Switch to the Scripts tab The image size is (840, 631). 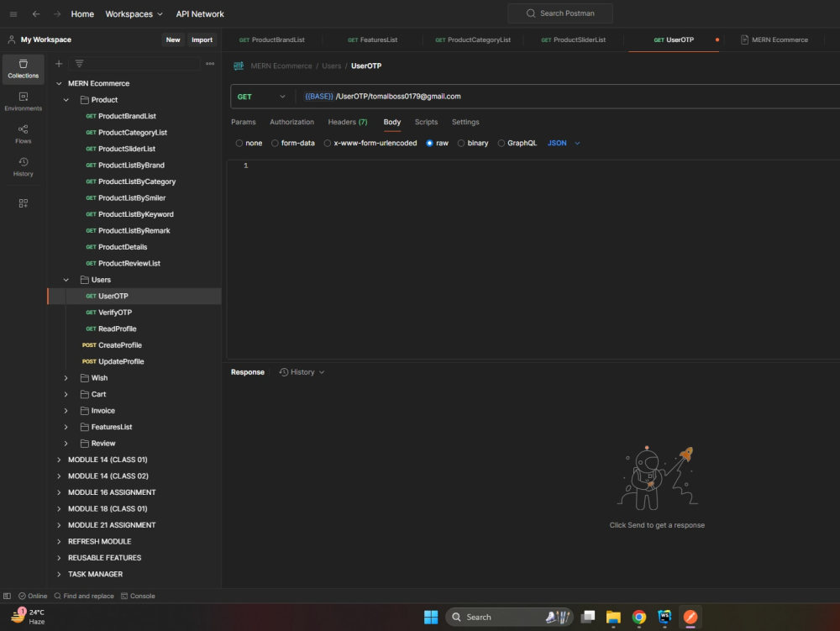tap(426, 122)
